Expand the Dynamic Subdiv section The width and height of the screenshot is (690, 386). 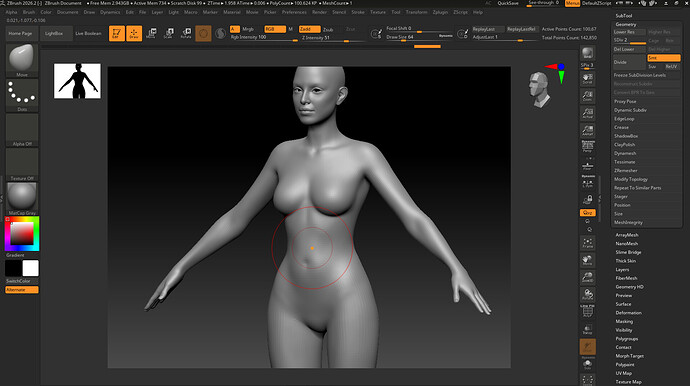click(x=630, y=110)
